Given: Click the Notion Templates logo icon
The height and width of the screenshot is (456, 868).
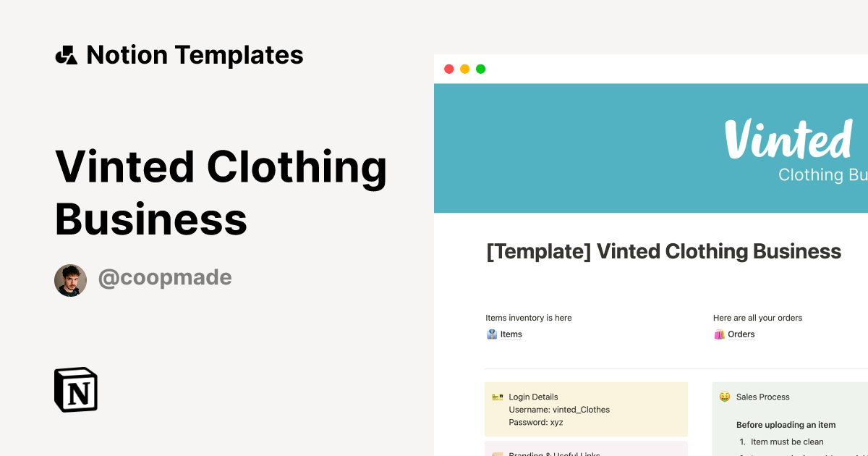Looking at the screenshot, I should point(66,54).
